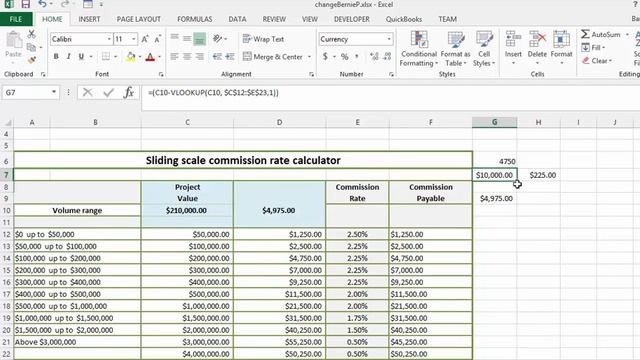Click the Save icon in quick access toolbar
Screen dimensions: 640x360
(25, 4)
